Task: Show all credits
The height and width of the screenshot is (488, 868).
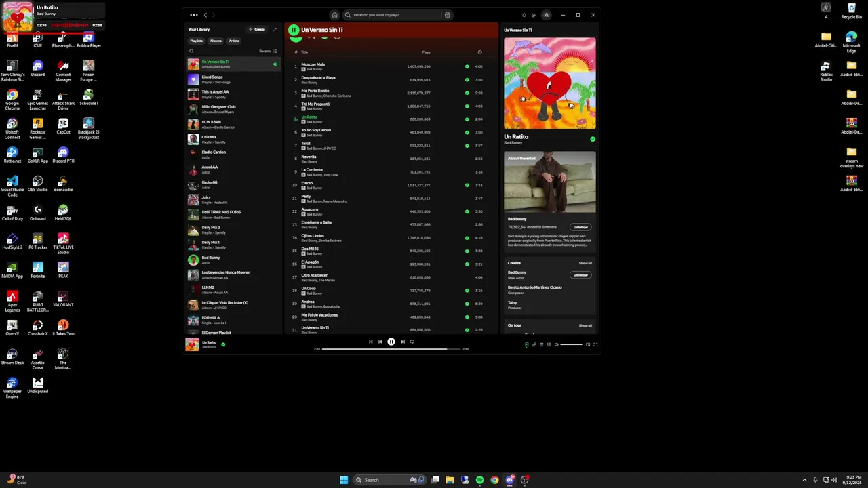Action: (585, 263)
